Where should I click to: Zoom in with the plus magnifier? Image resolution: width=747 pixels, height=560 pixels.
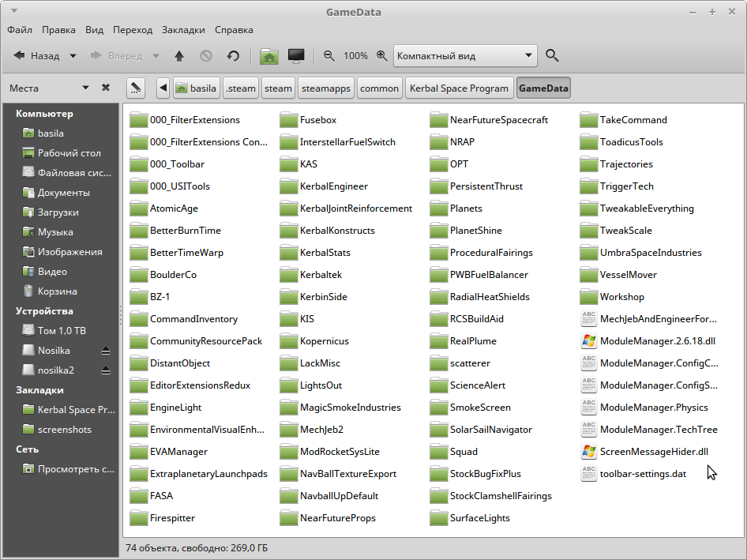click(x=381, y=56)
